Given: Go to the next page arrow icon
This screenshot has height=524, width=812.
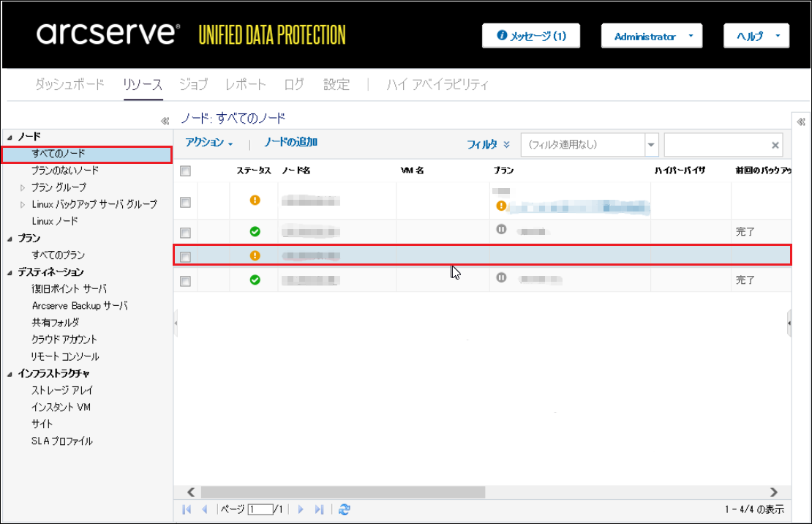Looking at the screenshot, I should tap(301, 509).
